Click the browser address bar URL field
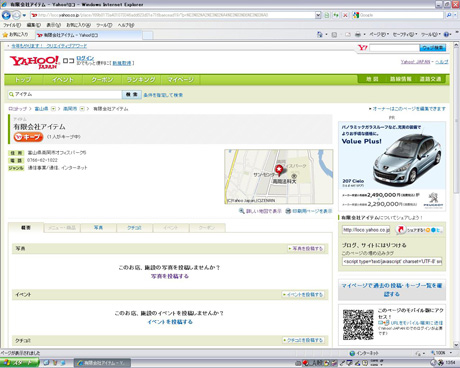460x368 pixels. (172, 15)
